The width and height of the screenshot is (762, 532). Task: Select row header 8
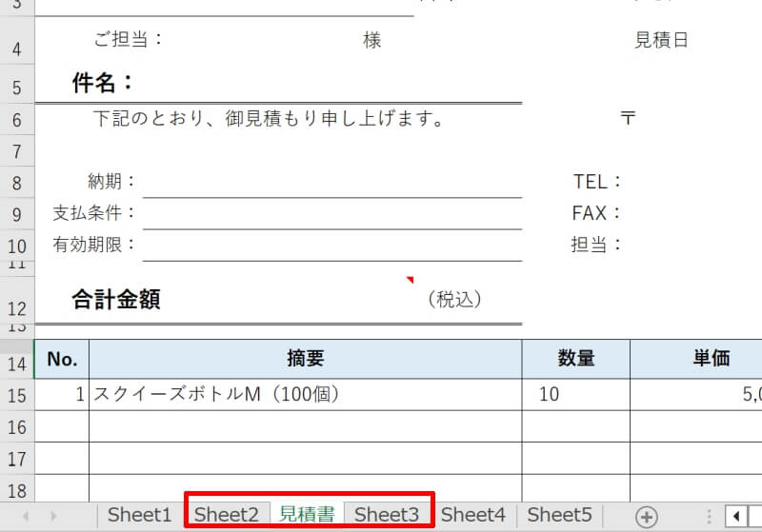coord(17,182)
